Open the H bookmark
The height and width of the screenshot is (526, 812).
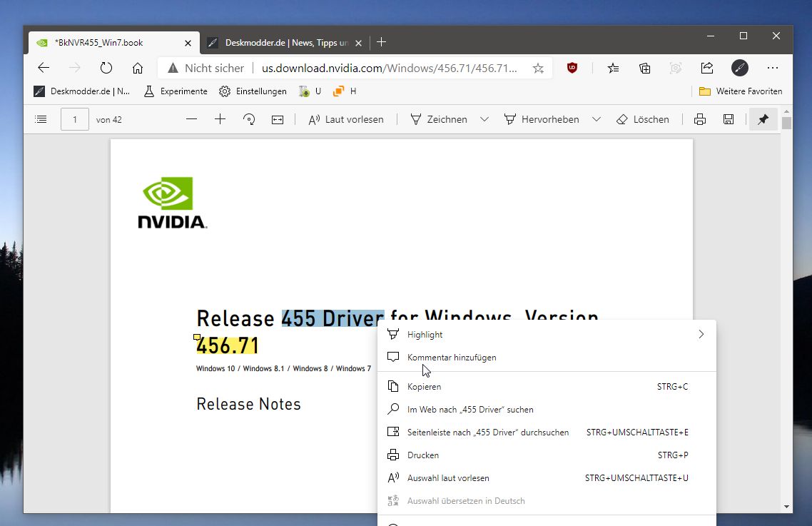point(345,91)
